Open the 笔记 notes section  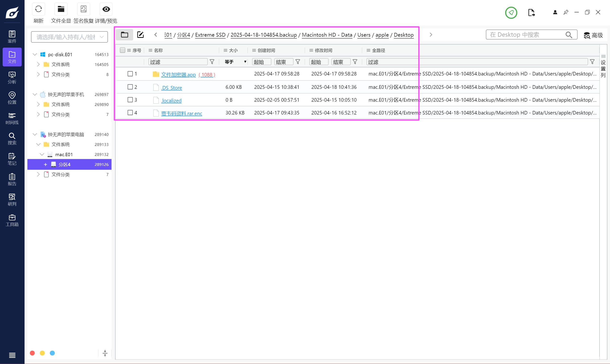(x=12, y=159)
